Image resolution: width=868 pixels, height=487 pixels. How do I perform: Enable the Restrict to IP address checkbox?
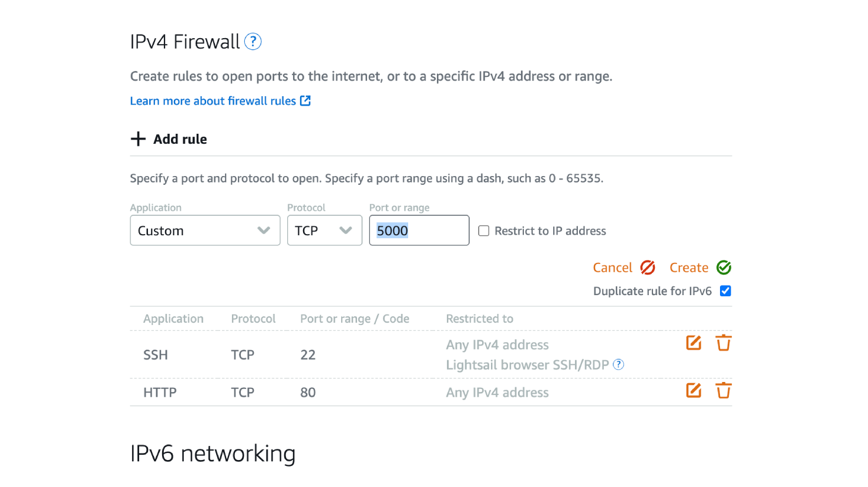[x=484, y=231]
